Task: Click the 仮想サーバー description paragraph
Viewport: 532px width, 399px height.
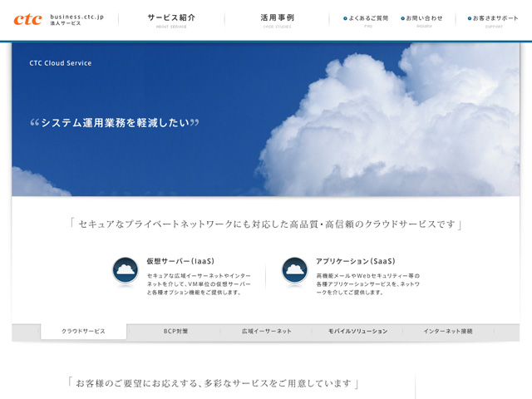Action: (x=199, y=284)
